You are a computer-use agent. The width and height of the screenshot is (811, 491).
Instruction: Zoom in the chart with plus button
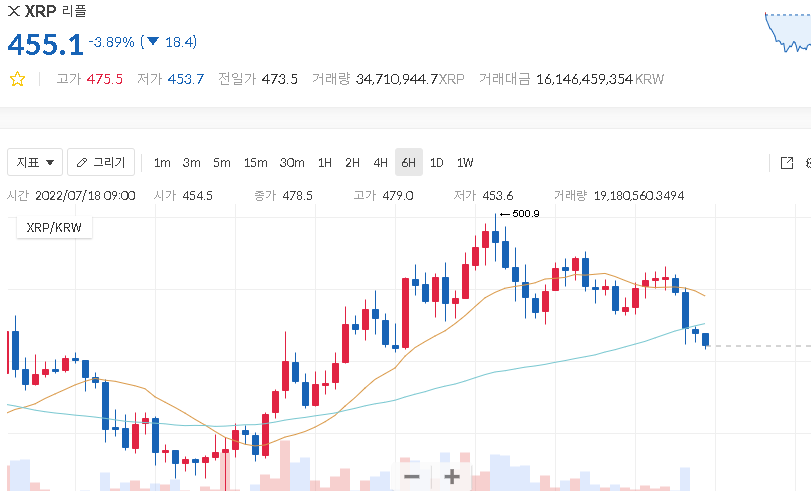click(x=452, y=476)
